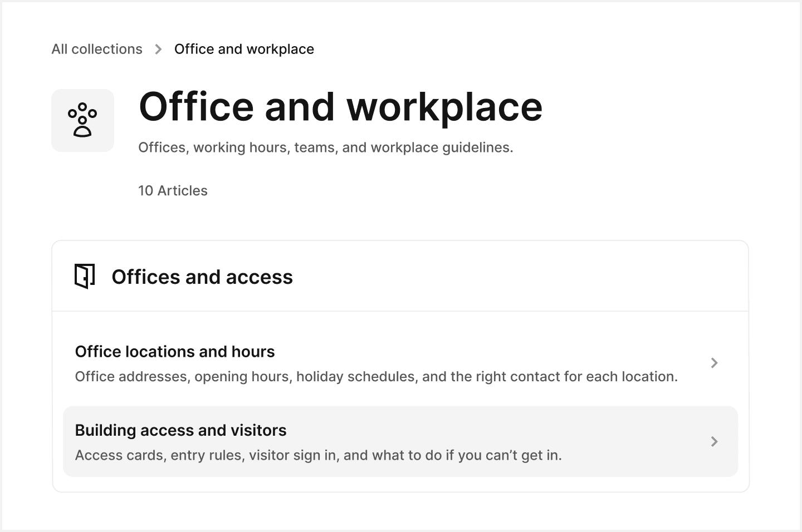This screenshot has height=532, width=802.
Task: Click the right-pointing chevron after All collections
Action: pos(158,49)
